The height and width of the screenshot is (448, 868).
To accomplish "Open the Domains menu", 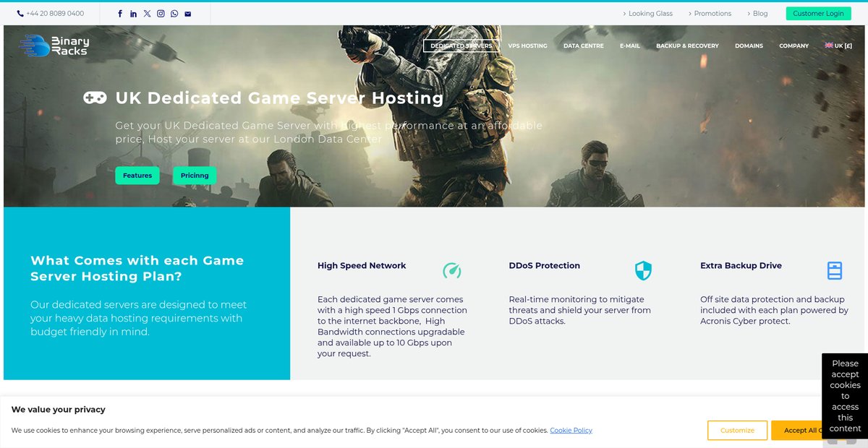I will 749,46.
